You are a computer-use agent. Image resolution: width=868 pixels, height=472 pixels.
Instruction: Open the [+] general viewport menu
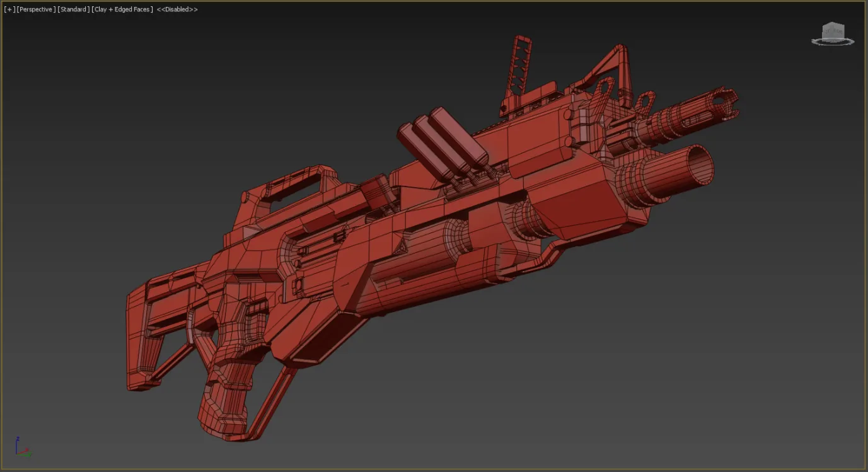[x=9, y=9]
